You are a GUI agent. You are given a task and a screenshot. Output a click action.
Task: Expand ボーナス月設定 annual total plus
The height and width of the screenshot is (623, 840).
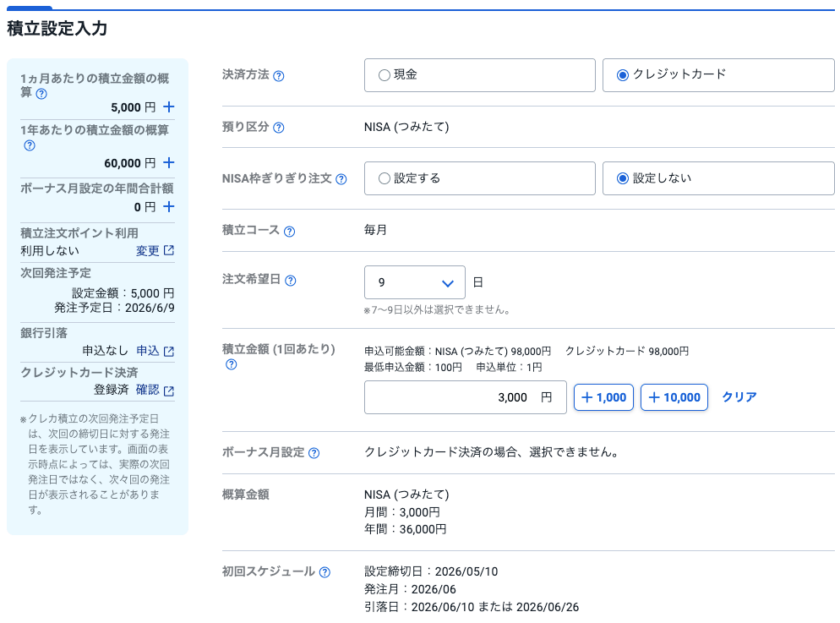point(168,207)
